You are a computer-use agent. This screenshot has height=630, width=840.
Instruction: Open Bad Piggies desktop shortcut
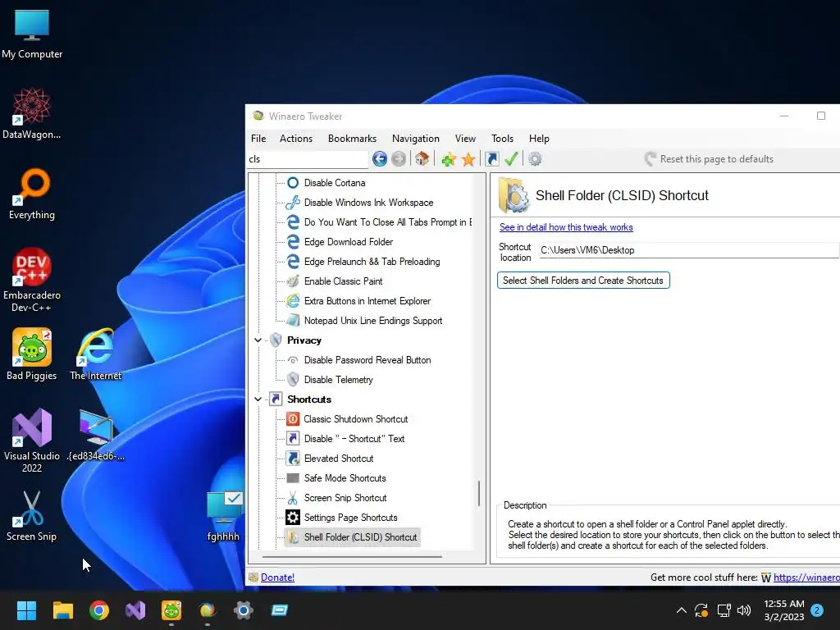click(x=32, y=354)
